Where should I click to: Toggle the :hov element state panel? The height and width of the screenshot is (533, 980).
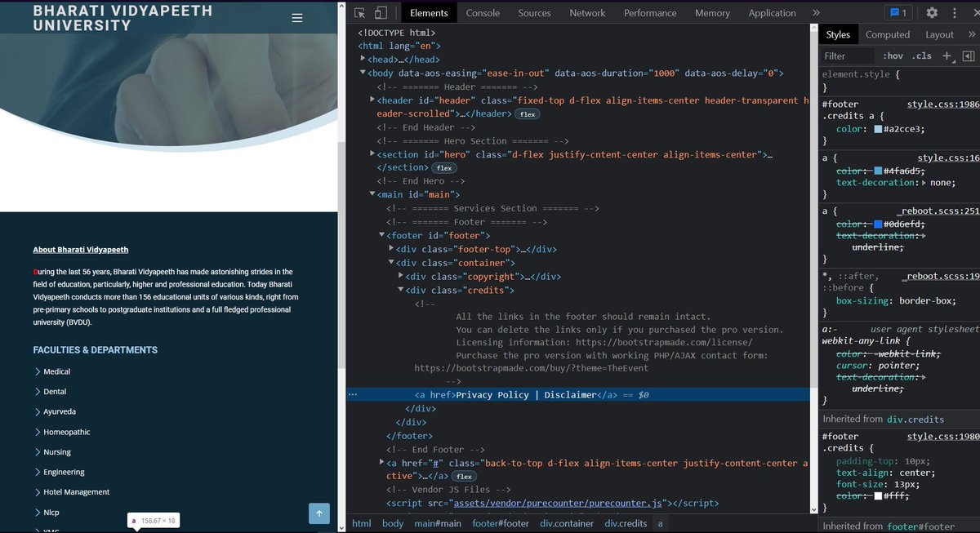893,56
